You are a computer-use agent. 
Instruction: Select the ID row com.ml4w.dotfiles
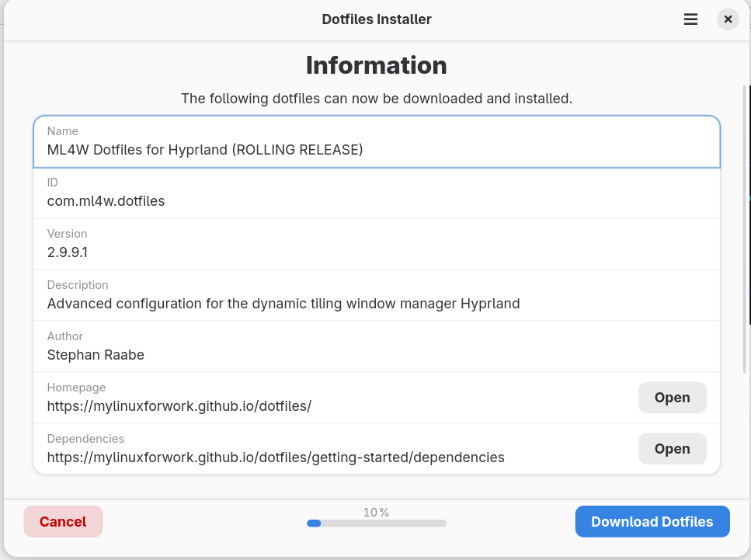[106, 201]
